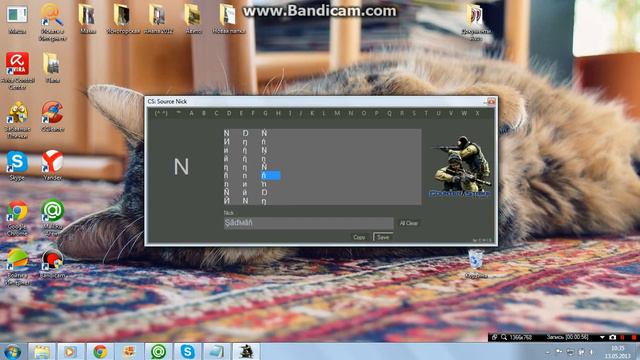Click the Counter-Strike soldiers image

[461, 167]
